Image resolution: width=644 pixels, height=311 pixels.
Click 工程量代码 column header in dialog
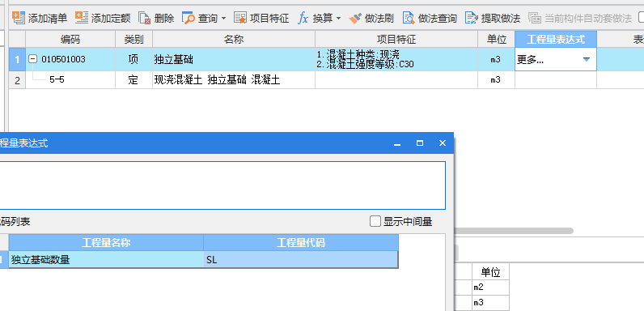pos(301,243)
